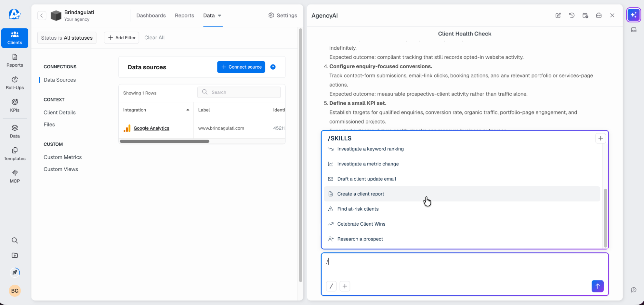644x305 pixels.
Task: Click the Connect source button
Action: [x=241, y=67]
